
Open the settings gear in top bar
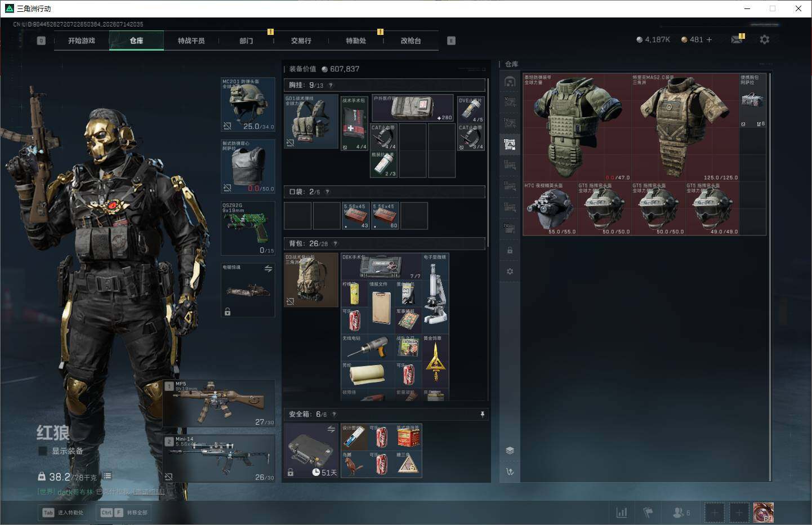tap(764, 39)
